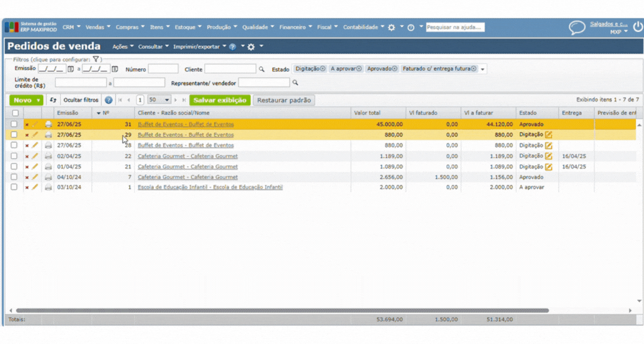Click the logout power icon

coord(638,27)
